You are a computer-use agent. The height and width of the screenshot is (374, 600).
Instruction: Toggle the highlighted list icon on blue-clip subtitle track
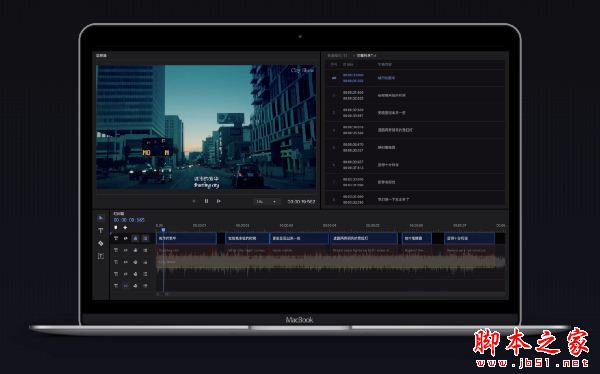[x=145, y=238]
